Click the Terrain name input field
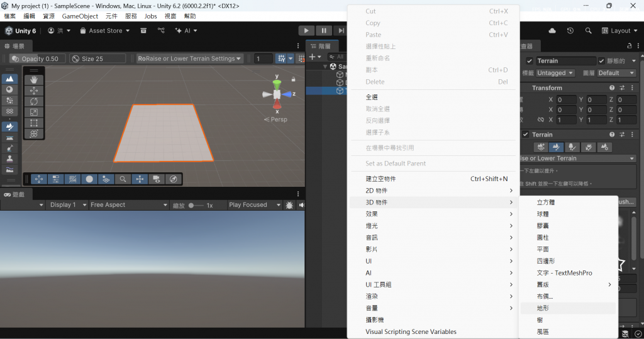 565,61
